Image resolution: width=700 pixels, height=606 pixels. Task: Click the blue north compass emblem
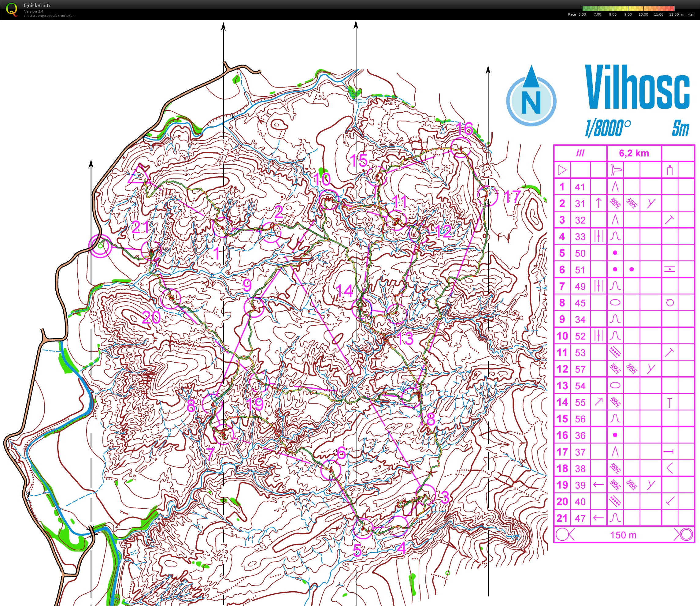pyautogui.click(x=531, y=96)
